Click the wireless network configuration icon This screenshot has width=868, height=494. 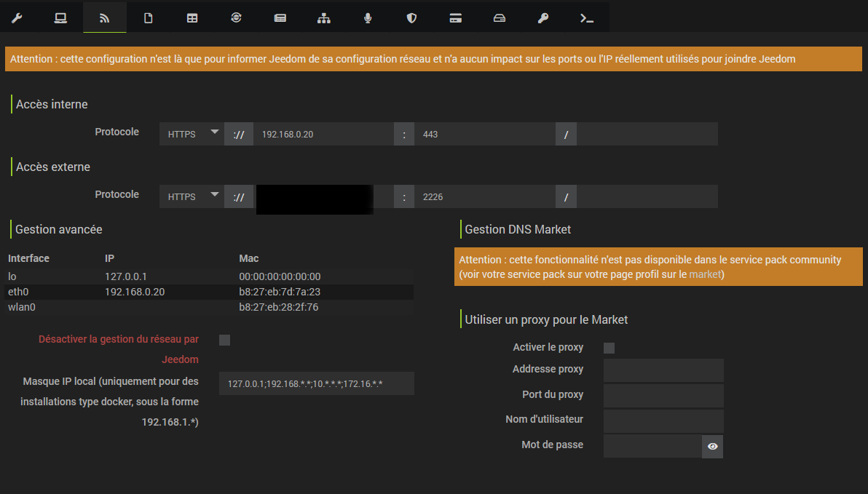(104, 17)
